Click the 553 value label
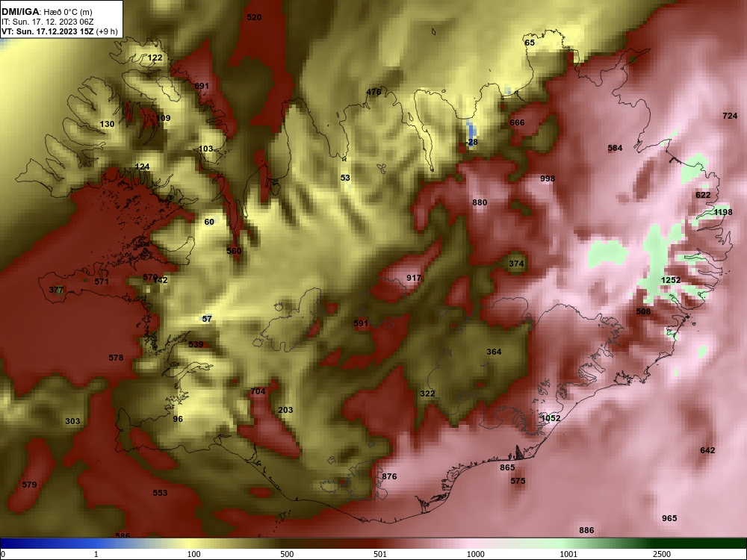The width and height of the screenshot is (747, 560). (x=160, y=493)
